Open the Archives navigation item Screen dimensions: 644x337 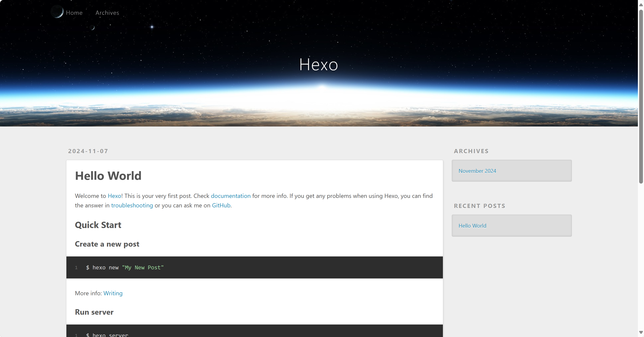pos(107,13)
